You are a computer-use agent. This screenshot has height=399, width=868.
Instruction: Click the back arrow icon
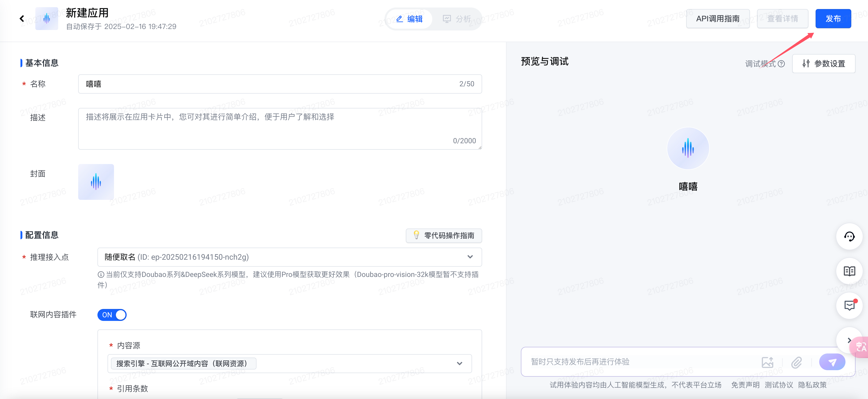click(22, 19)
